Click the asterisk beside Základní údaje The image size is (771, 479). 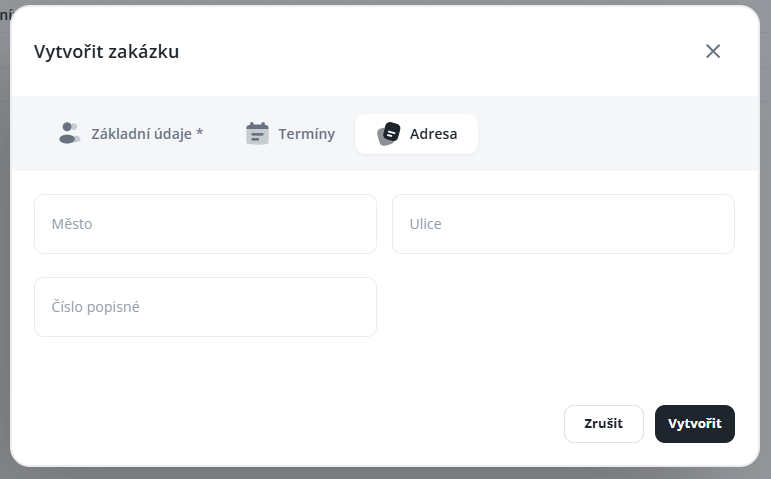click(x=200, y=133)
